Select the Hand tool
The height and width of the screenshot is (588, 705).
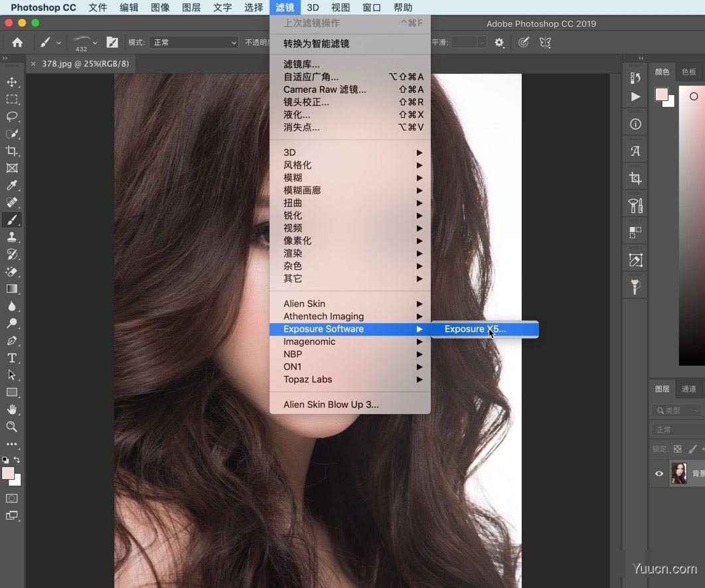[12, 409]
